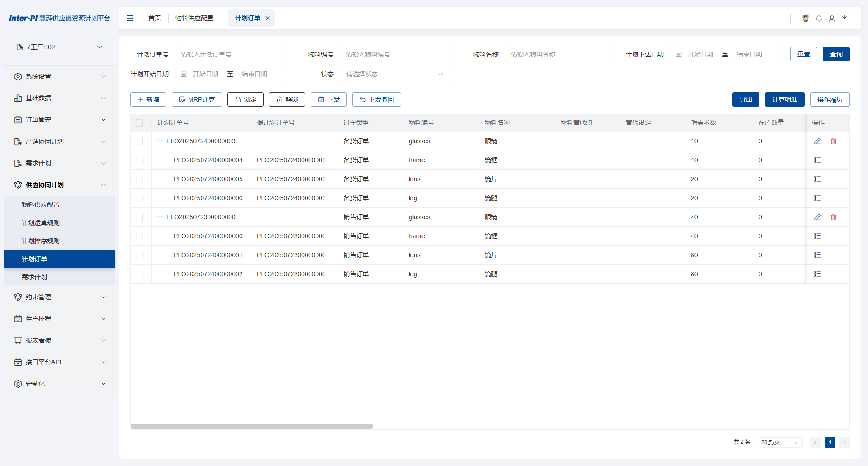
Task: Click the download icon in the header
Action: (x=844, y=18)
